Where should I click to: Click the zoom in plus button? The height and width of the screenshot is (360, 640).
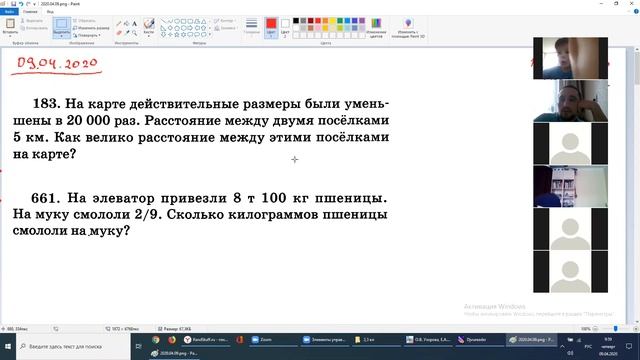pos(636,329)
